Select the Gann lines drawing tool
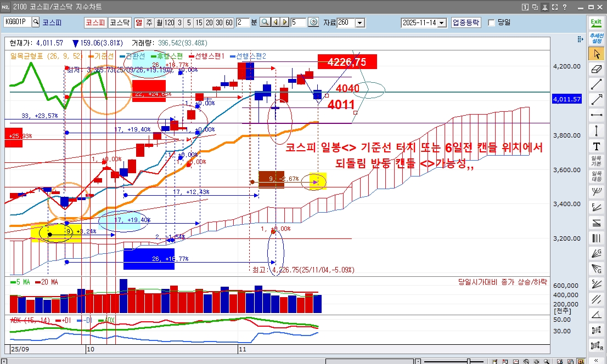This screenshot has height=364, width=607. [x=596, y=254]
